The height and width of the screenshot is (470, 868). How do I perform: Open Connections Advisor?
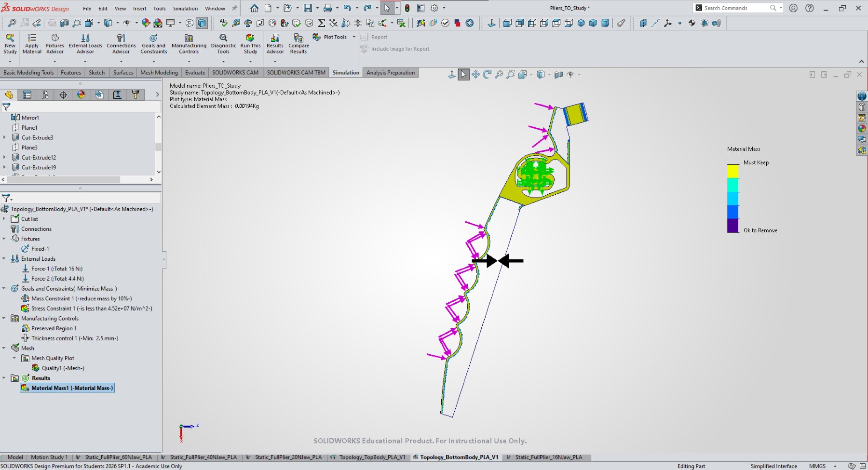pos(121,43)
